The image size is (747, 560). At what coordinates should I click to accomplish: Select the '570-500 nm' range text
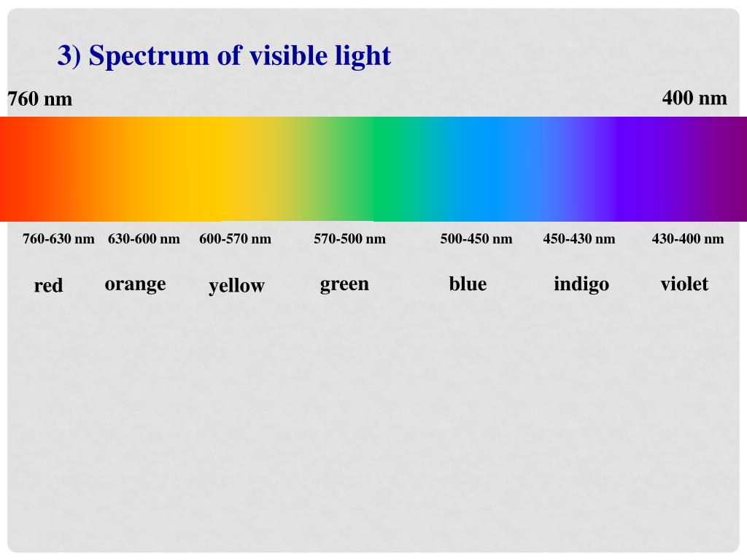(349, 238)
